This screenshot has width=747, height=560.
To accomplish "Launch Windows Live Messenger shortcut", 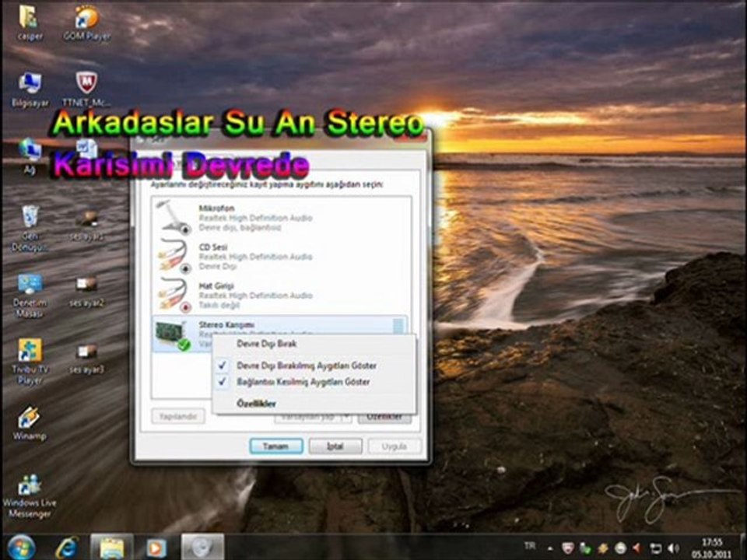I will tap(30, 495).
